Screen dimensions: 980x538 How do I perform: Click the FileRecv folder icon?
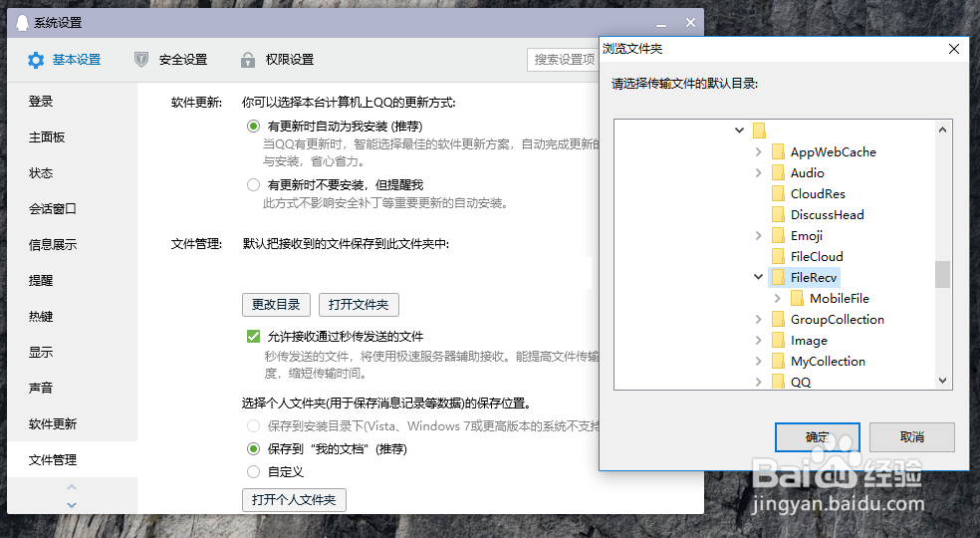coord(778,277)
